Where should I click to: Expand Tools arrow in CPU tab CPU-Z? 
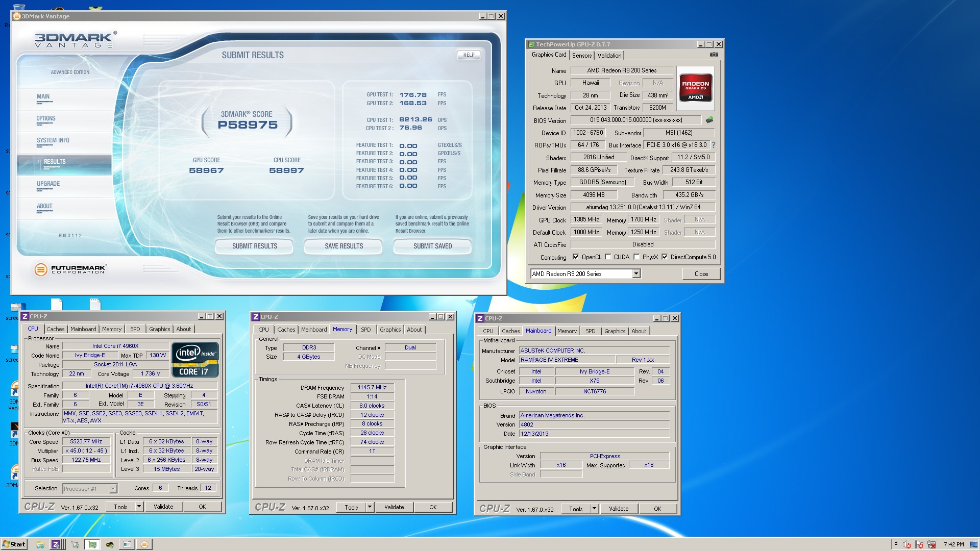click(x=139, y=507)
